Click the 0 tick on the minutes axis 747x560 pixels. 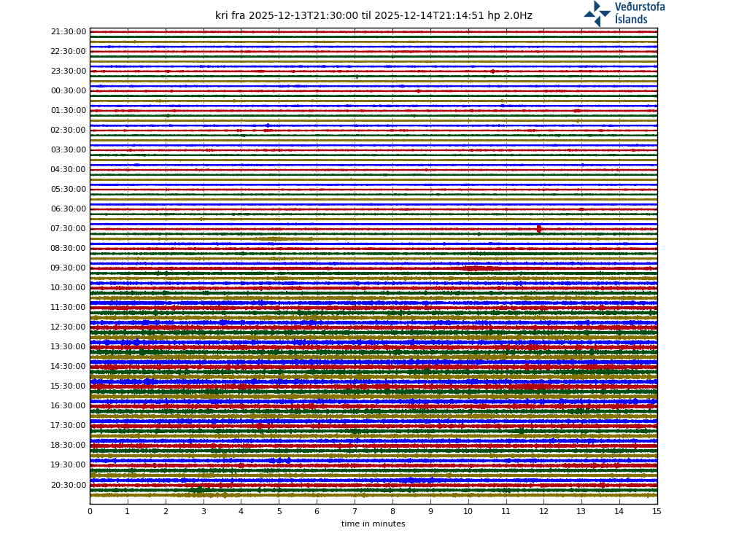click(90, 512)
